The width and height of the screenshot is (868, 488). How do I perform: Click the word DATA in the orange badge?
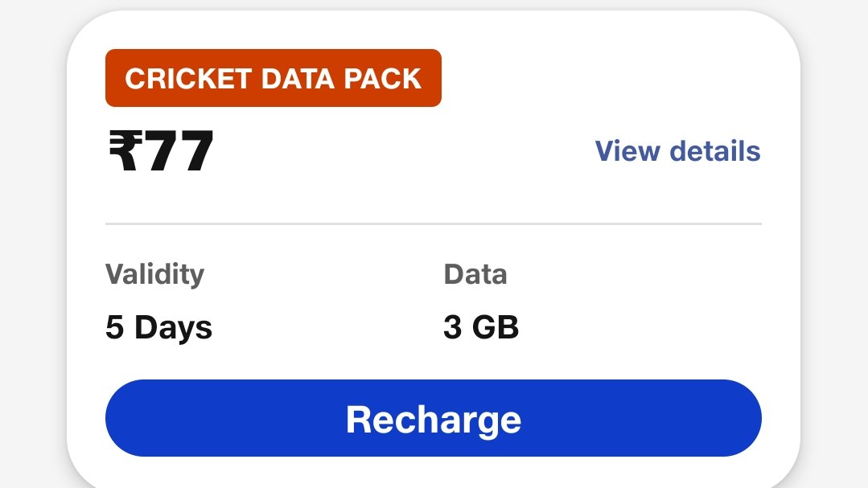297,79
